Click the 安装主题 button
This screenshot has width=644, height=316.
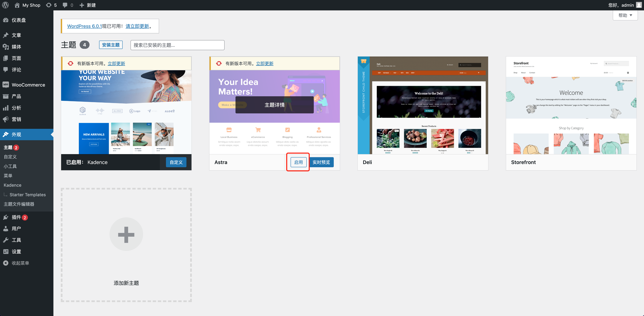tap(111, 45)
